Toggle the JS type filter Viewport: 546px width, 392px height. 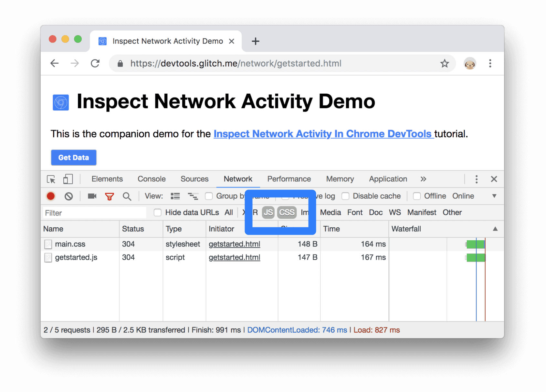268,212
